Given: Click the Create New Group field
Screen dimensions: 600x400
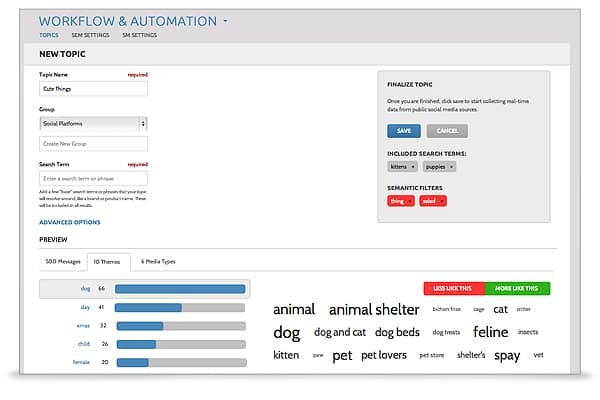Looking at the screenshot, I should coord(93,144).
